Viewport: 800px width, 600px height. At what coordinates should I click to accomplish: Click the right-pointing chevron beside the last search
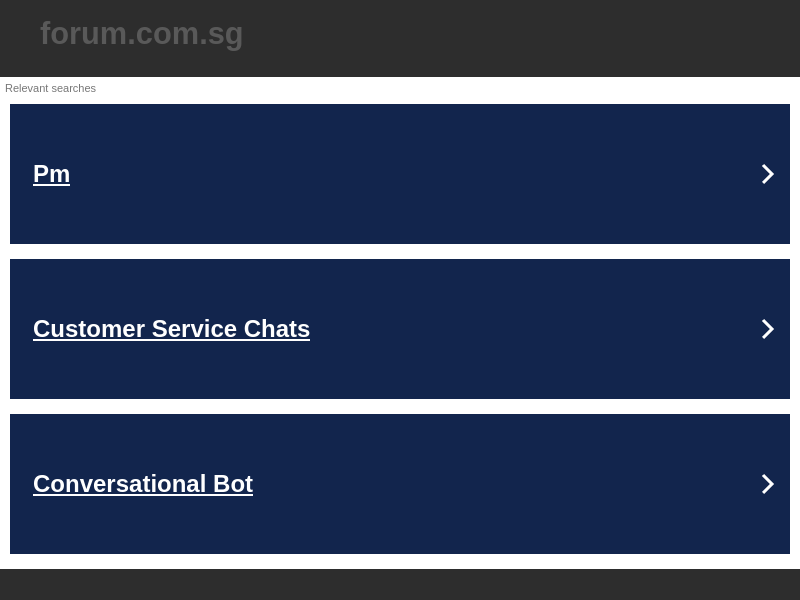tap(768, 483)
